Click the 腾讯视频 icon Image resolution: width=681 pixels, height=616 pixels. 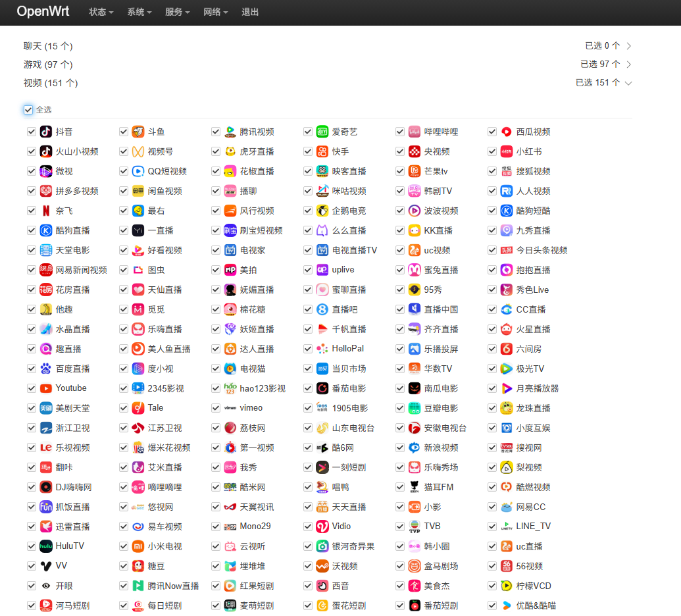point(230,132)
